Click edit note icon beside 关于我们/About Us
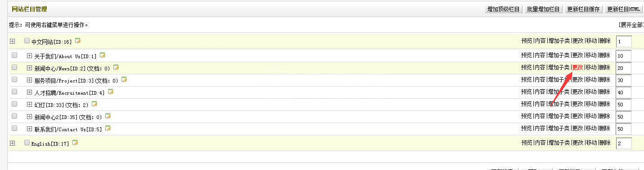 click(x=103, y=55)
